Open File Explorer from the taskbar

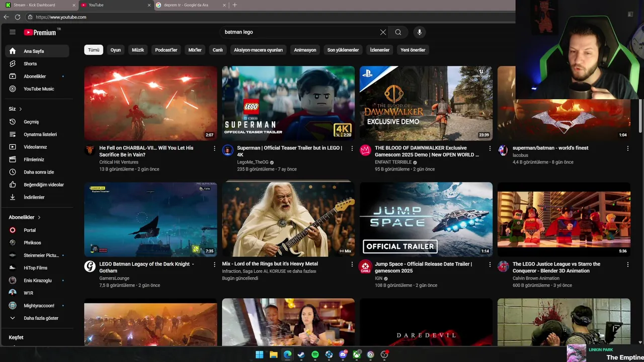click(x=273, y=354)
